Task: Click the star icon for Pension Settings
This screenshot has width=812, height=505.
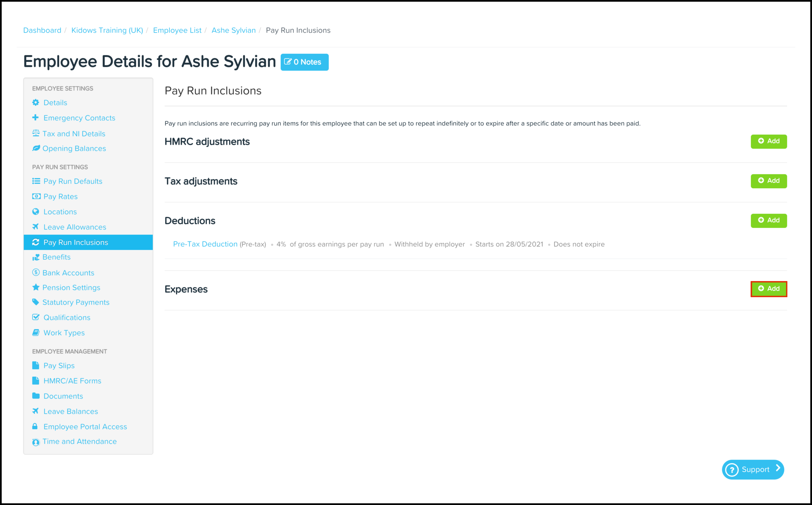Action: (36, 287)
